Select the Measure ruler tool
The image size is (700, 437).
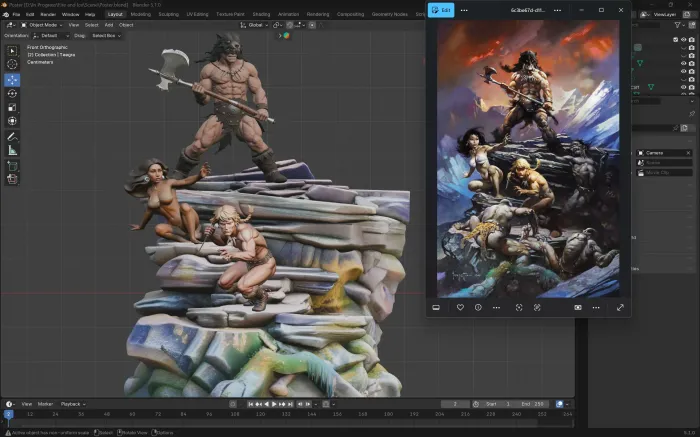pos(12,150)
